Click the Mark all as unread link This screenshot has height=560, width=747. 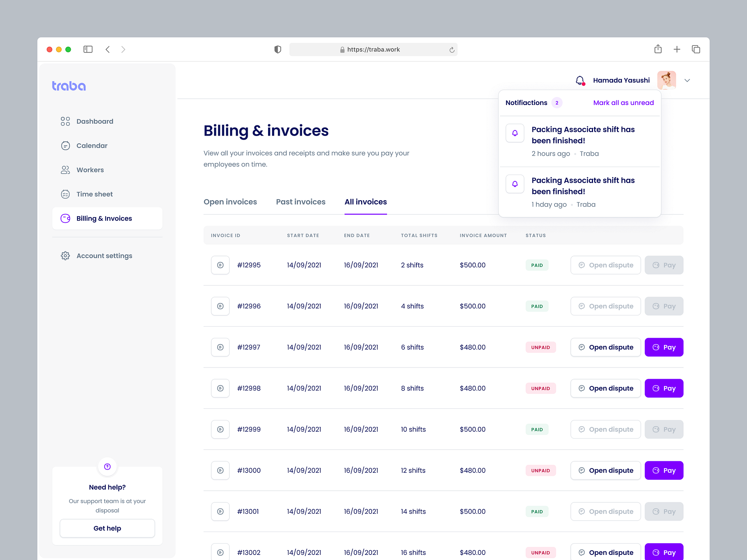click(x=623, y=102)
